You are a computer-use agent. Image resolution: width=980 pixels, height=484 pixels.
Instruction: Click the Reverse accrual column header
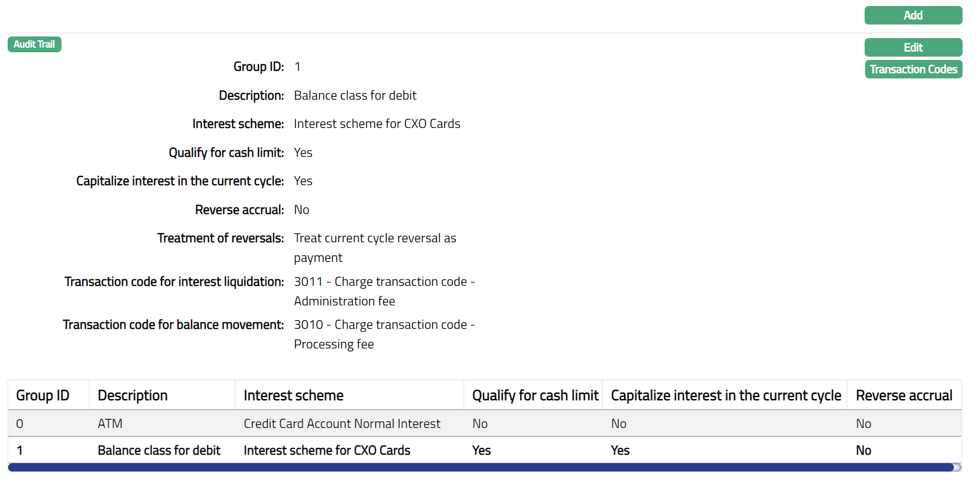(x=903, y=395)
